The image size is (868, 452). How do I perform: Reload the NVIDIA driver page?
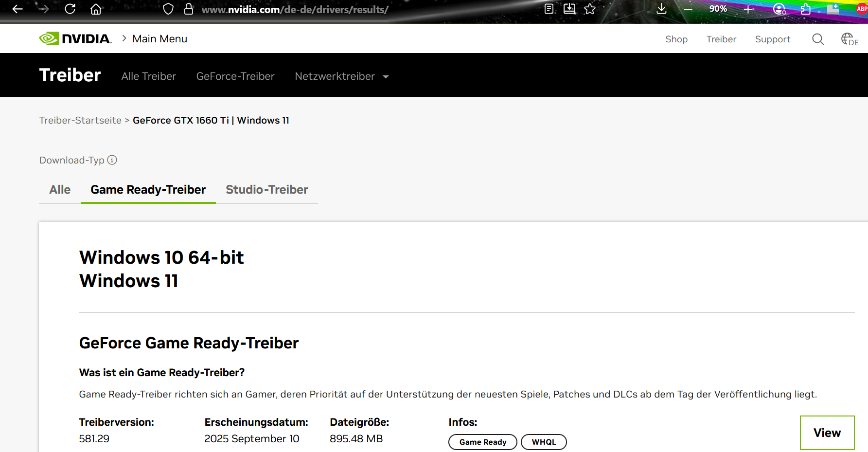(70, 9)
